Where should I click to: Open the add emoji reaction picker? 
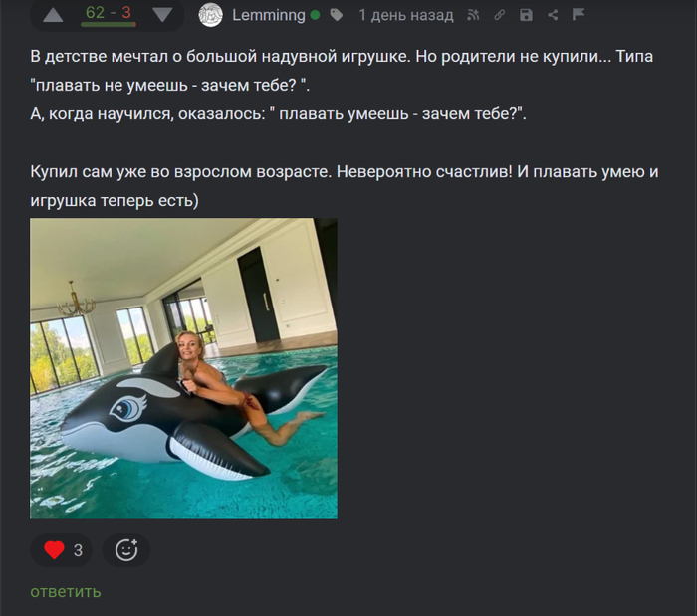tap(126, 550)
